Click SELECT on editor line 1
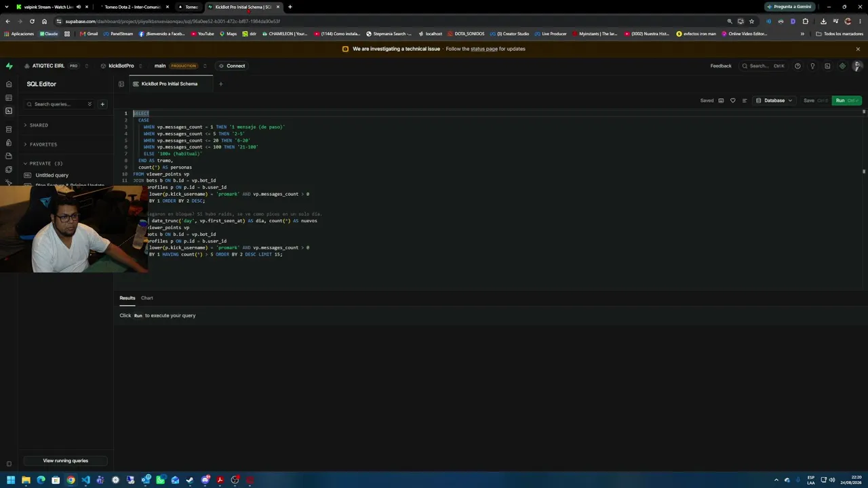868x488 pixels. tap(140, 113)
